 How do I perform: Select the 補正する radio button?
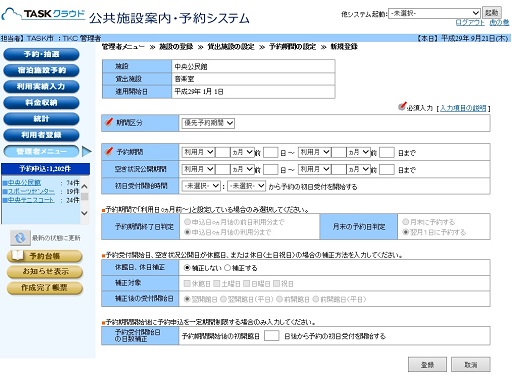pyautogui.click(x=227, y=268)
